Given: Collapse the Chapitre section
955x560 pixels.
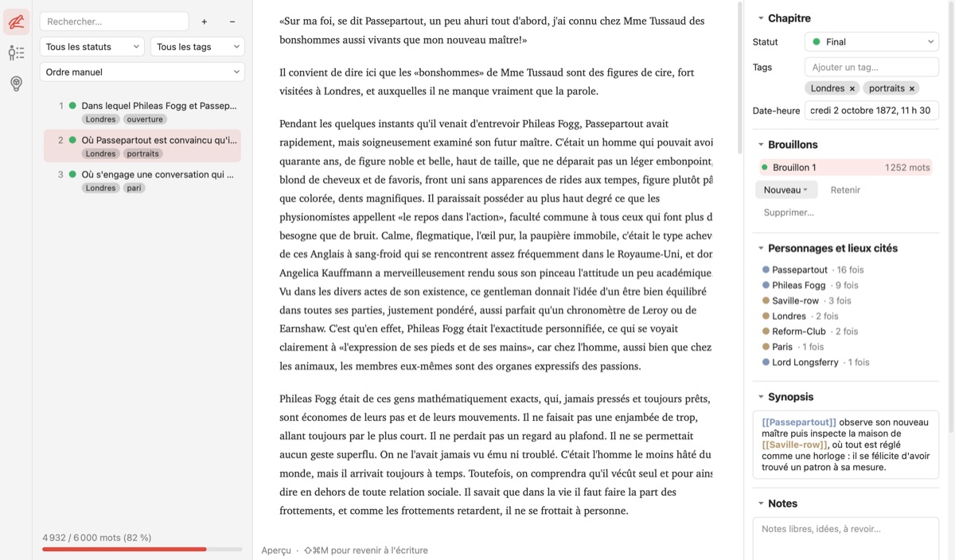Looking at the screenshot, I should click(761, 18).
